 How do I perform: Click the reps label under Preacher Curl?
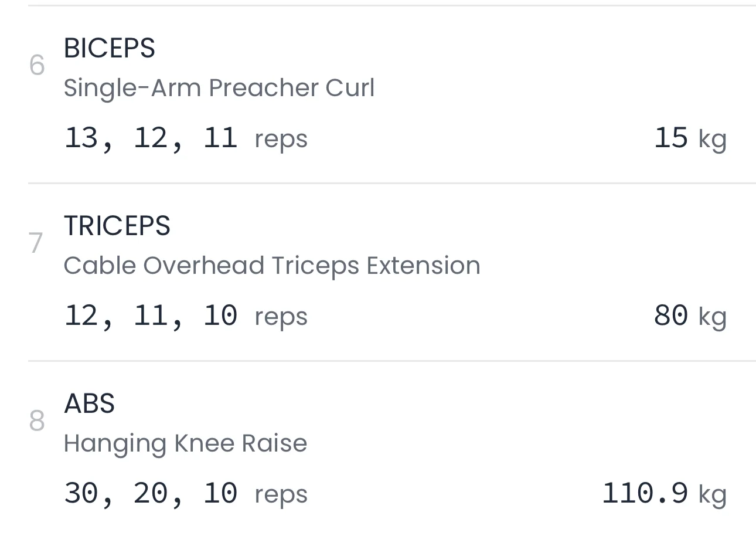[x=281, y=140]
